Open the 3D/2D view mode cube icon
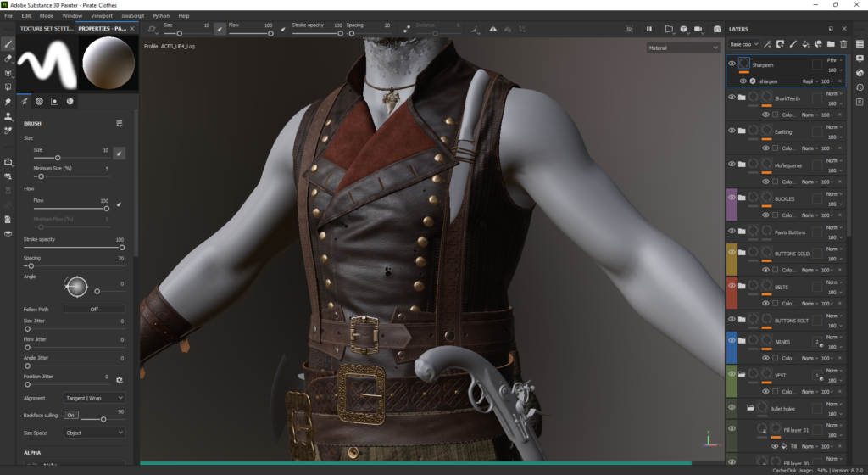Viewport: 868px width, 475px height. coord(683,29)
